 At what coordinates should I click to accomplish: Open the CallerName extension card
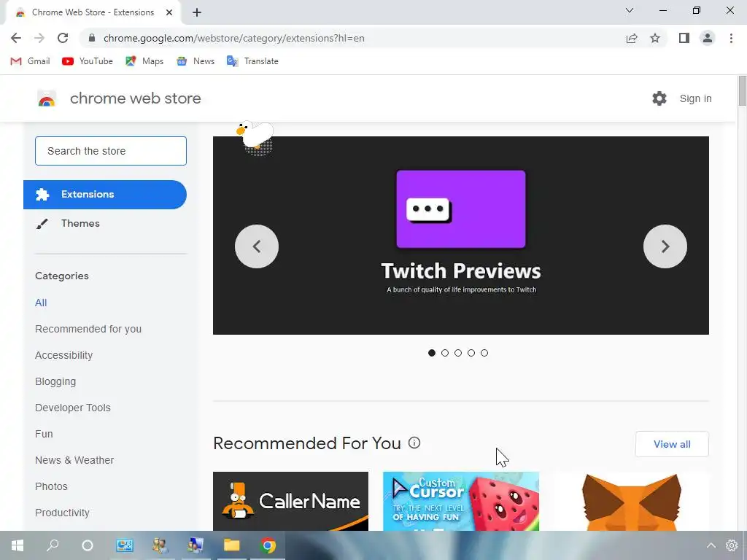point(290,502)
